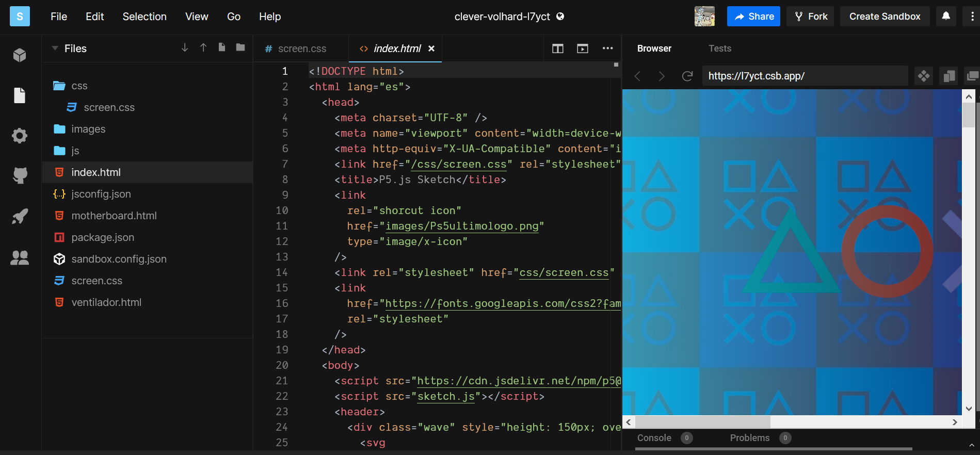Viewport: 980px width, 455px height.
Task: Switch to the Tests tab
Action: click(720, 48)
